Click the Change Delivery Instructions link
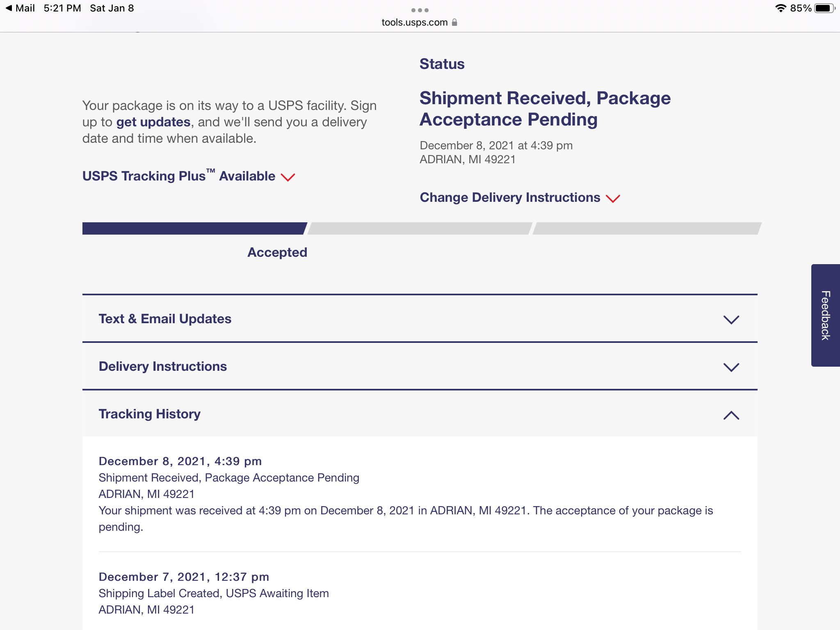This screenshot has height=630, width=840. pyautogui.click(x=510, y=197)
